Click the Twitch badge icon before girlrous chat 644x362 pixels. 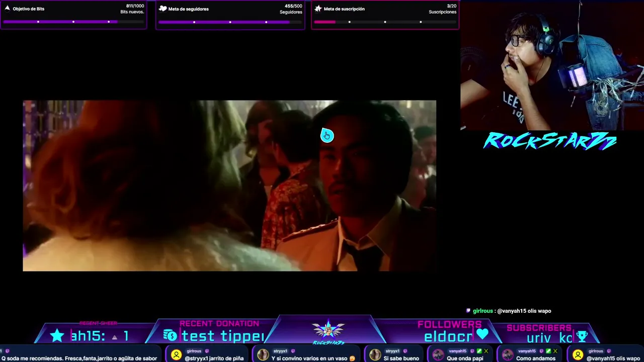pos(468,311)
